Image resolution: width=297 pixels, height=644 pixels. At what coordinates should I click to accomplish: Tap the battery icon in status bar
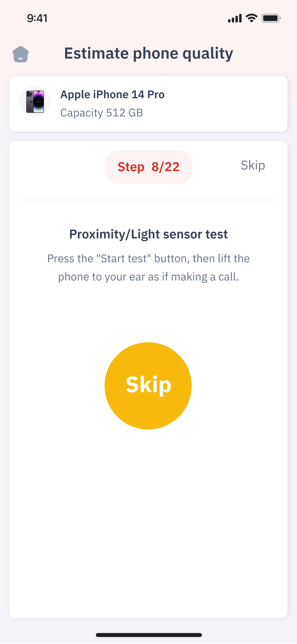(271, 18)
